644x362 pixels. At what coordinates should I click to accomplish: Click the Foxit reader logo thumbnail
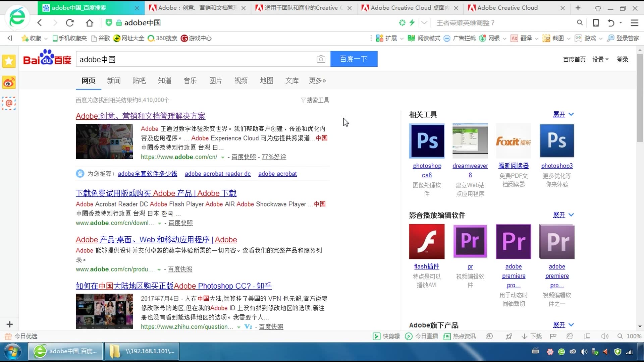click(514, 141)
